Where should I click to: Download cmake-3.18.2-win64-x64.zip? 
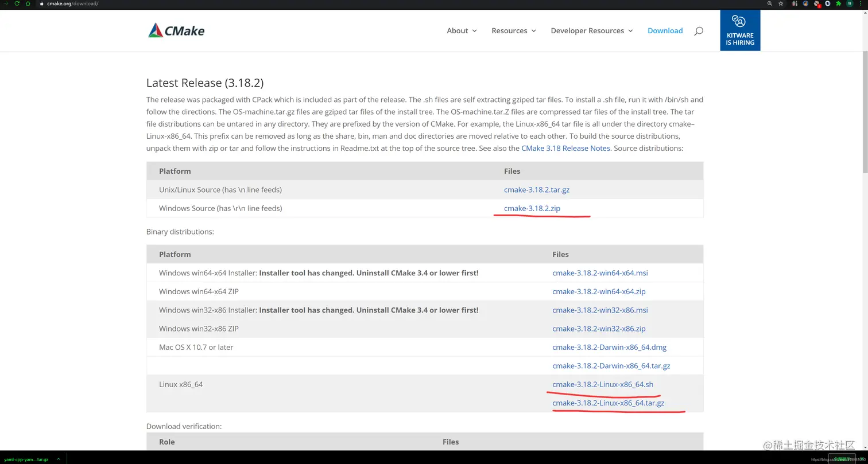click(x=599, y=291)
